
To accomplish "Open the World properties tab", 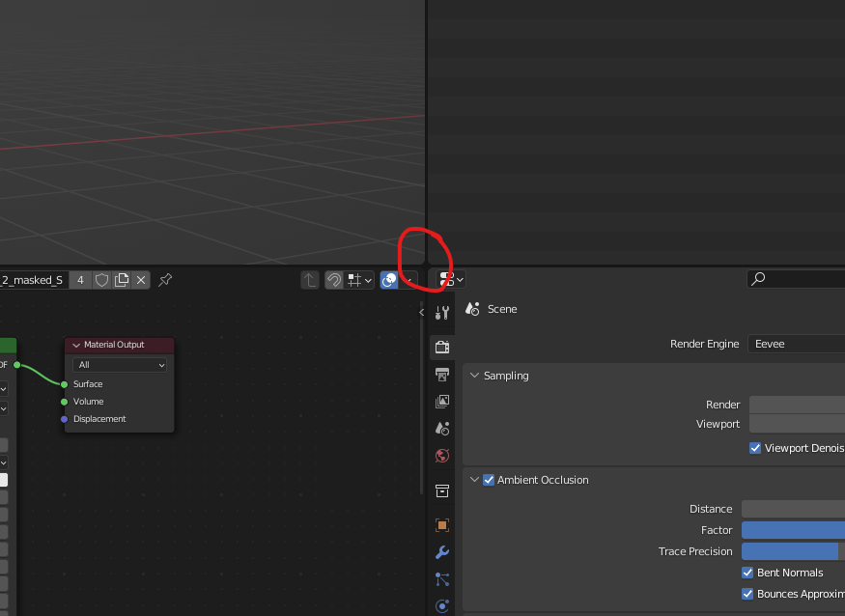I will tap(442, 456).
